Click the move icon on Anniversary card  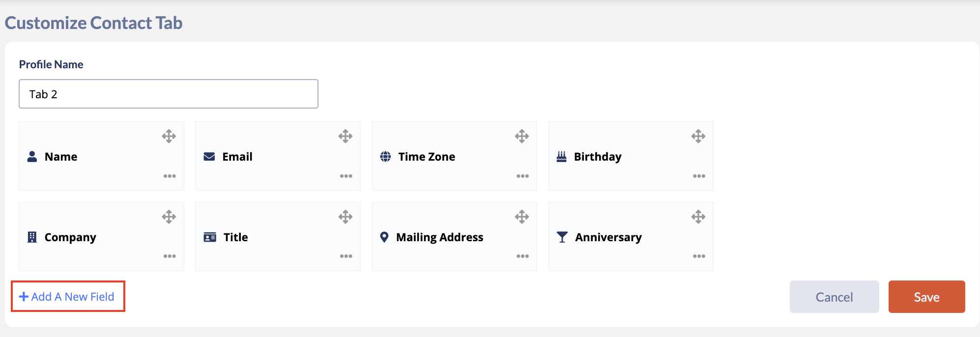(x=698, y=217)
